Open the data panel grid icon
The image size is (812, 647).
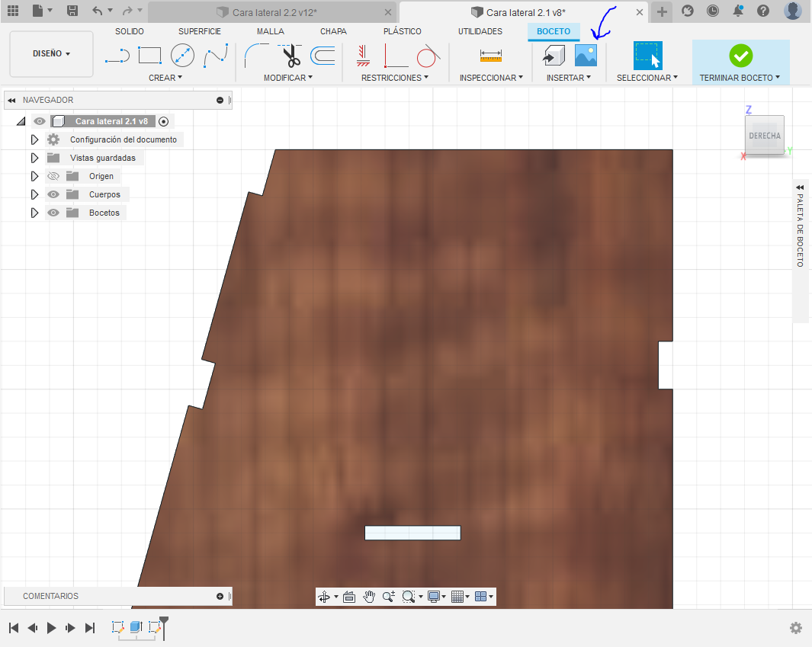coord(13,11)
